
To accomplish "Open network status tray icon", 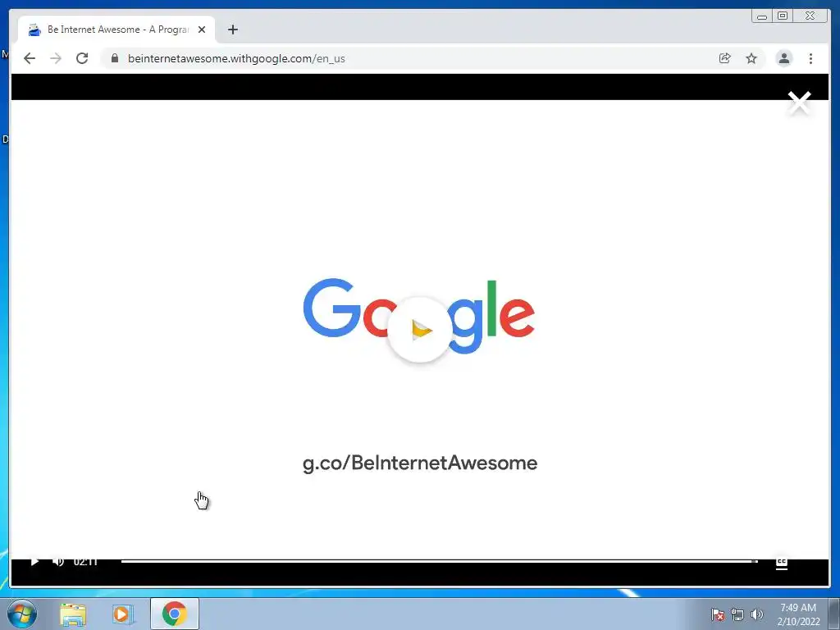I will 737,614.
